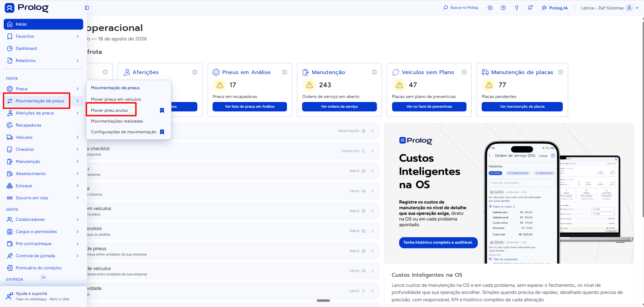This screenshot has height=307, width=644.
Task: Click the SOS Socorro em rota icon
Action: click(10, 198)
